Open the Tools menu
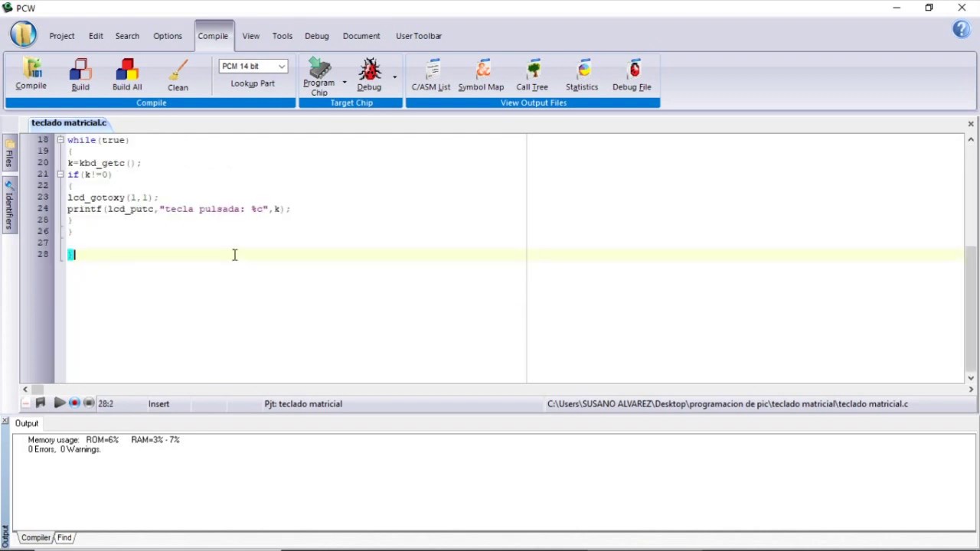Screen dimensions: 980x551 click(283, 36)
